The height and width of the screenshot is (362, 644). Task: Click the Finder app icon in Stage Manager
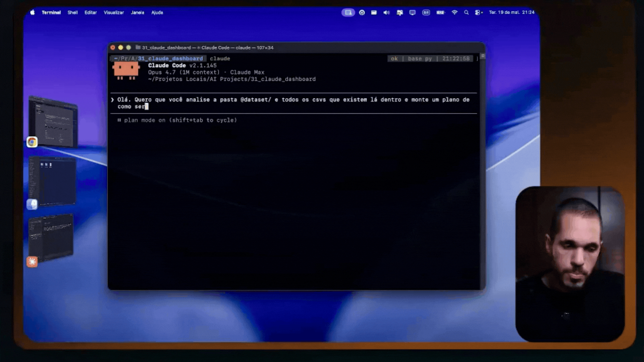[32, 204]
